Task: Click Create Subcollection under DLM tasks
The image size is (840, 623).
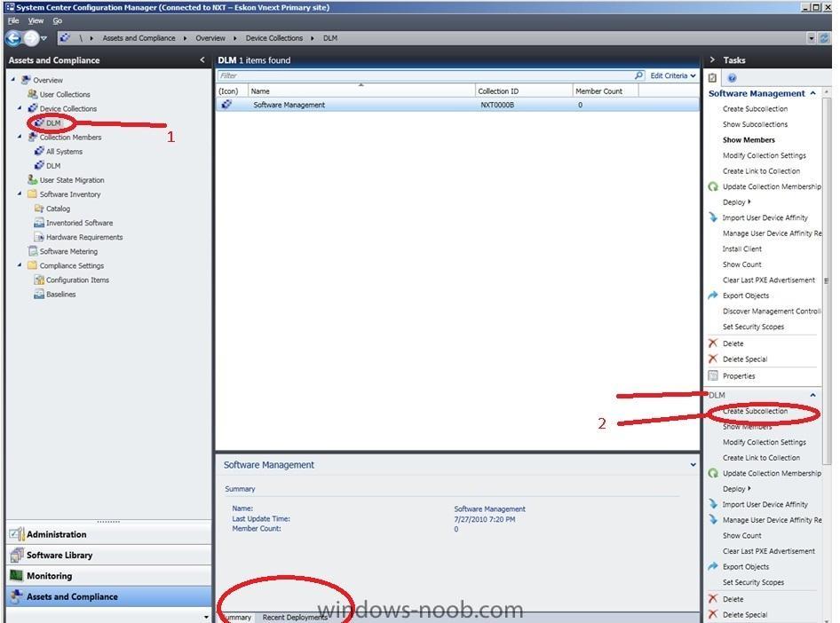Action: pos(755,411)
